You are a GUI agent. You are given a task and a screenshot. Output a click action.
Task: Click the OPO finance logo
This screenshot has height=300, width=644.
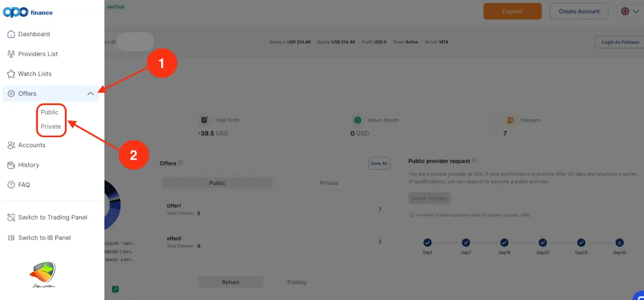tap(27, 12)
